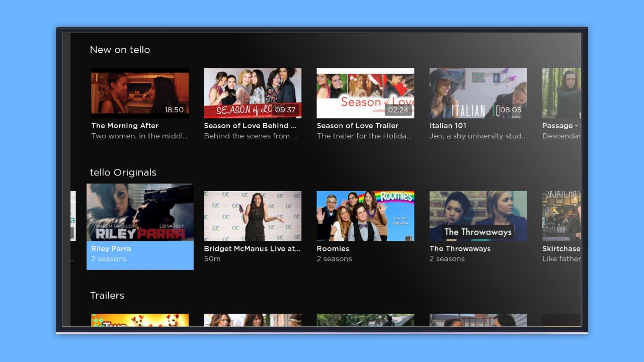This screenshot has height=362, width=644.
Task: Choose The Throwaways show
Action: tap(478, 216)
